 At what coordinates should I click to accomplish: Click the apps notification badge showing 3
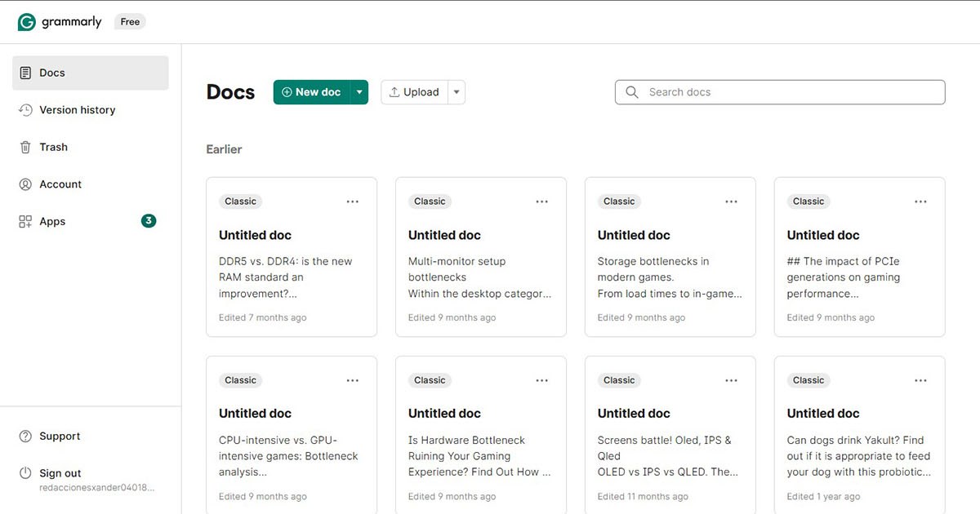tap(149, 221)
